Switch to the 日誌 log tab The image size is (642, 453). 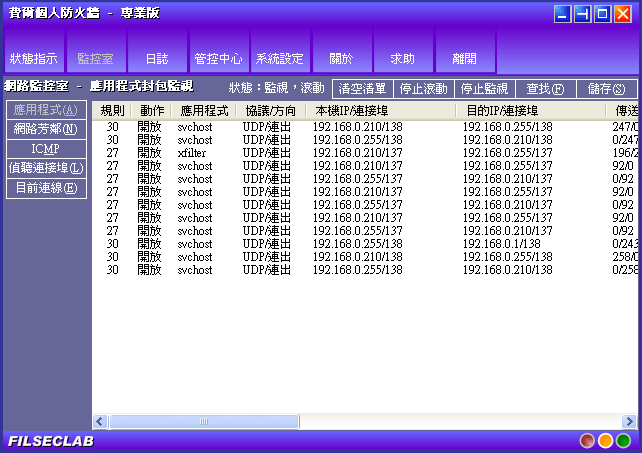157,59
